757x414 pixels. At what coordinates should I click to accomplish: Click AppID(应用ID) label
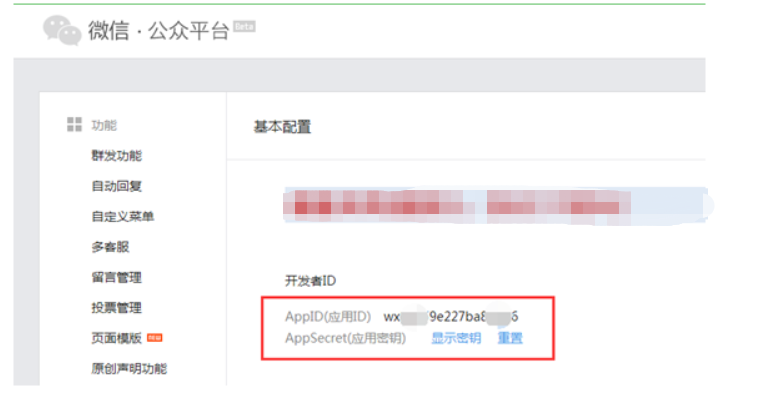click(x=328, y=317)
